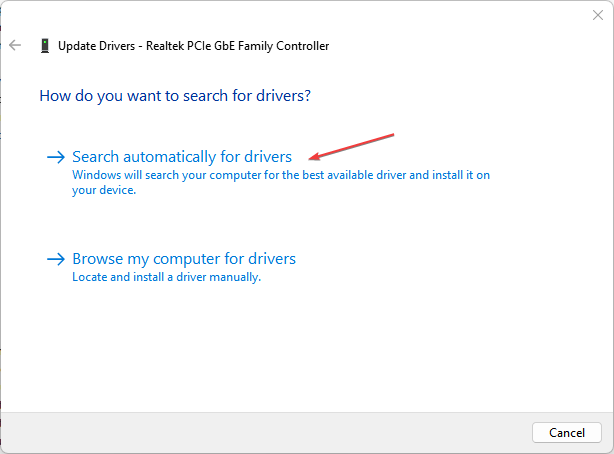Image resolution: width=614 pixels, height=454 pixels.
Task: Close the Update Drivers dialog window
Action: 598,16
